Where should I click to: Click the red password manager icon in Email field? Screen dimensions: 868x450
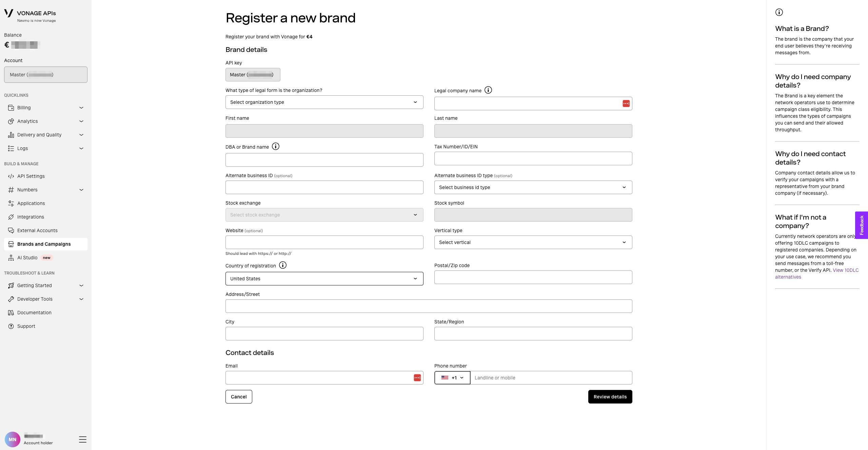[x=417, y=378]
